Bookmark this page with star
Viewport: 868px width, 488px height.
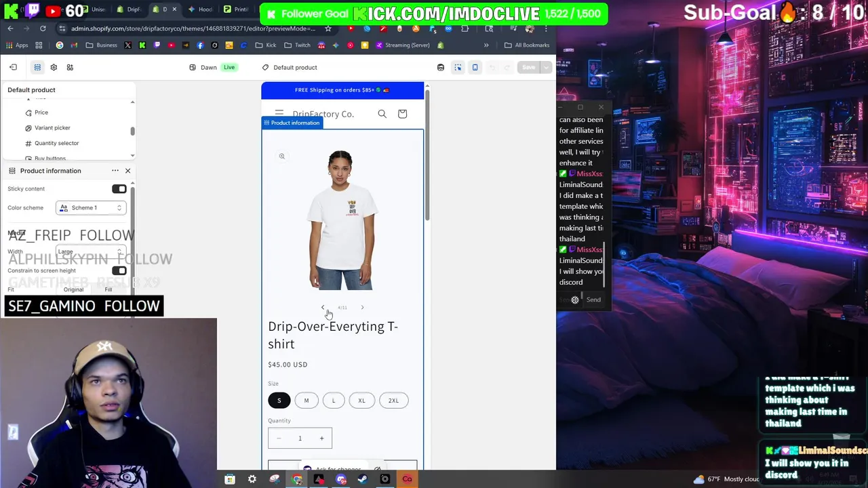coord(328,28)
